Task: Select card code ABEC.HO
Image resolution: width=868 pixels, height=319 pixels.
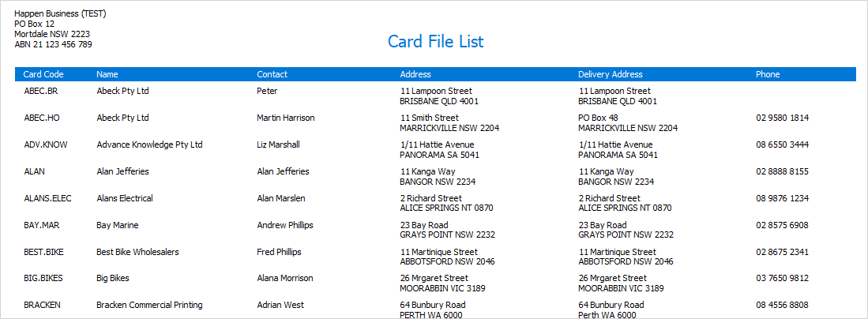Action: pyautogui.click(x=42, y=118)
